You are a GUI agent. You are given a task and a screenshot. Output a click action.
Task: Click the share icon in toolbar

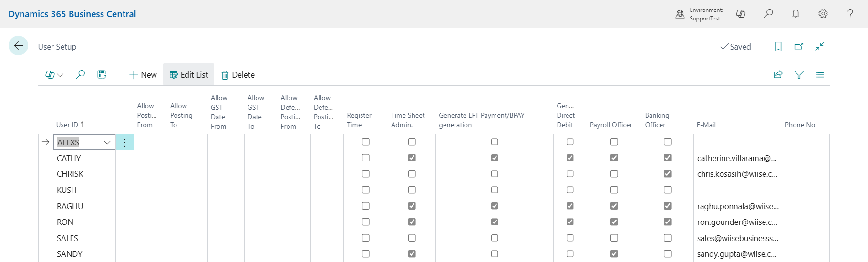click(x=778, y=75)
